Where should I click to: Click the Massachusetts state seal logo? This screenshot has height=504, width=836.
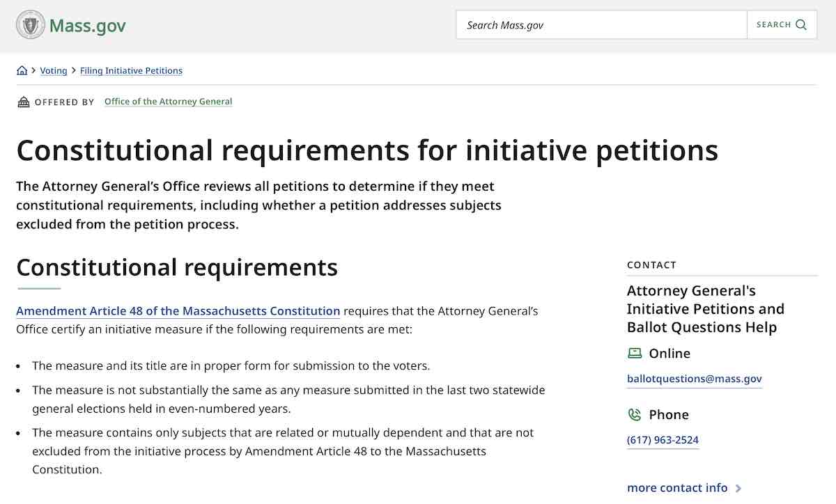point(30,26)
